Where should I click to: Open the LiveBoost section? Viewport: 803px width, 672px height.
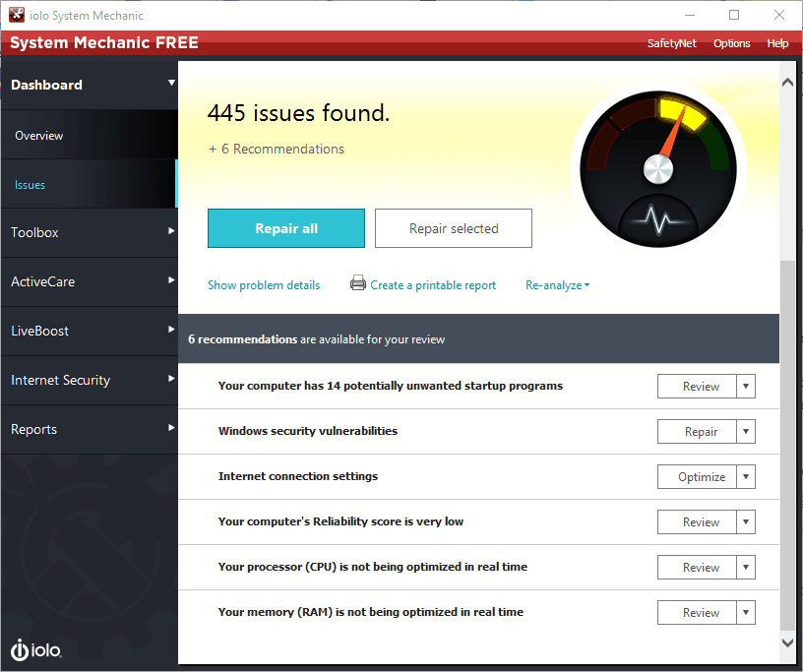[x=90, y=331]
